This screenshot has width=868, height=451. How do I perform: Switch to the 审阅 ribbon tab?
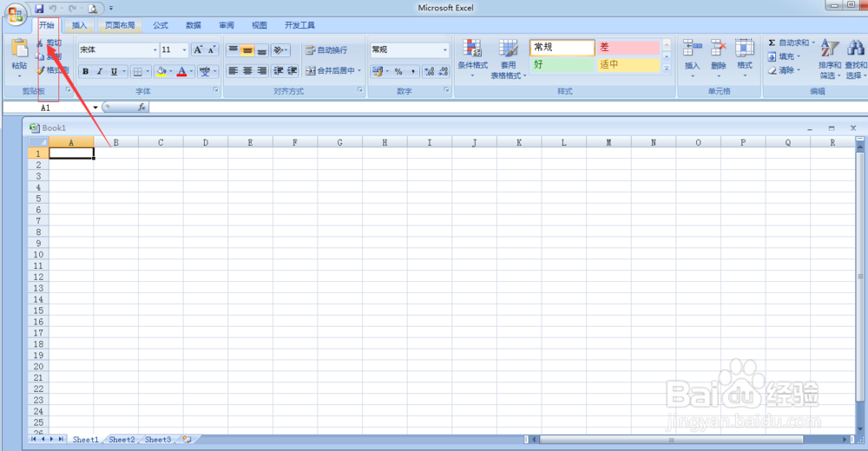click(x=227, y=25)
